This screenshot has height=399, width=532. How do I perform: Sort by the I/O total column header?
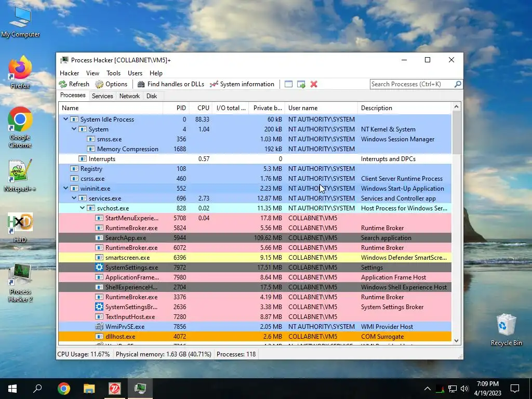[231, 108]
